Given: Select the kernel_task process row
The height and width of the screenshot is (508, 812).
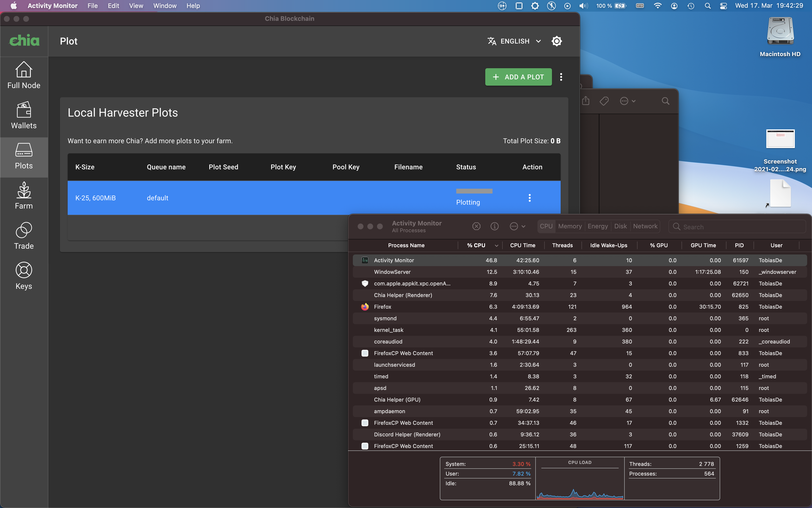Looking at the screenshot, I should 580,330.
